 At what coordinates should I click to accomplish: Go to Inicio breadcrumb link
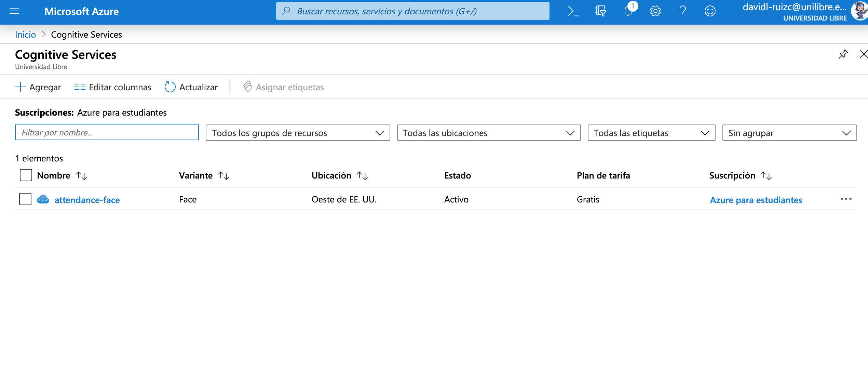(x=25, y=35)
